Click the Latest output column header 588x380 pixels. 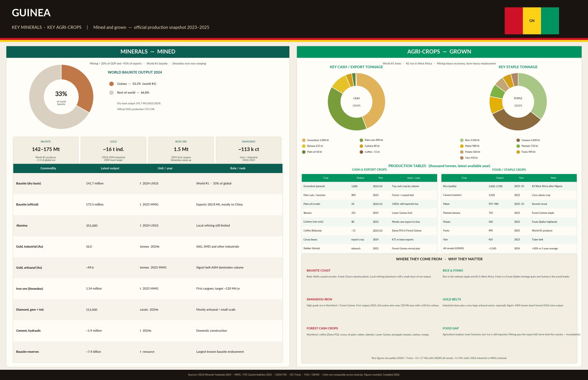[110, 168]
